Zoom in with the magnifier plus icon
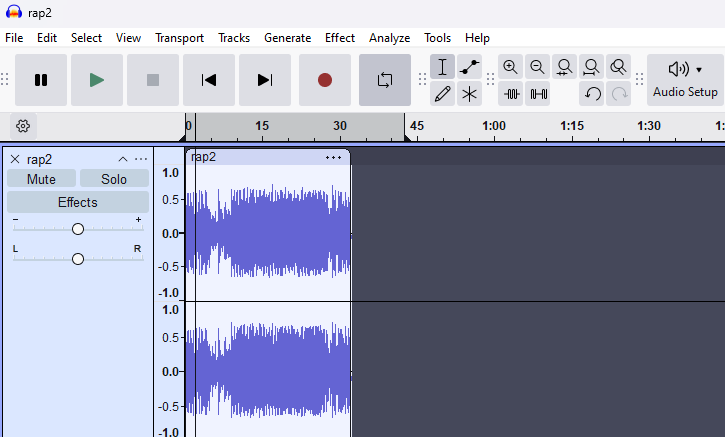 coord(511,67)
